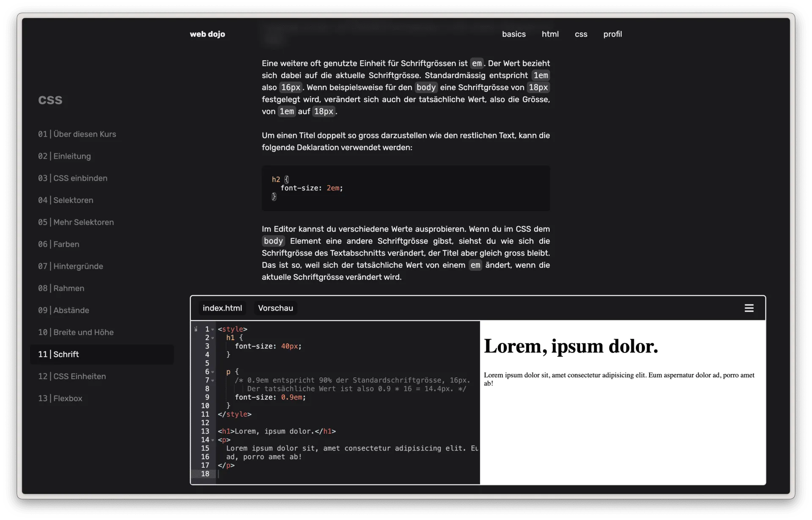
Task: Switch to the Vorschau tab
Action: 275,308
